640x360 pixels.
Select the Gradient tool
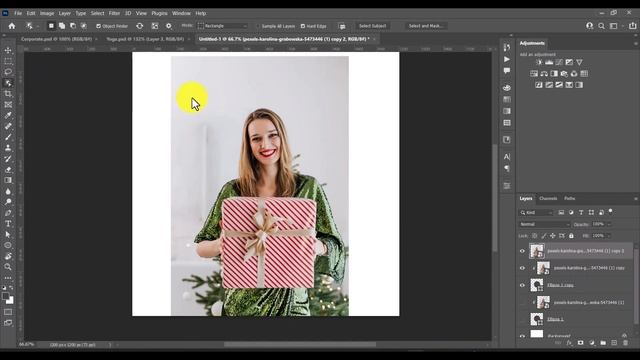[8, 180]
